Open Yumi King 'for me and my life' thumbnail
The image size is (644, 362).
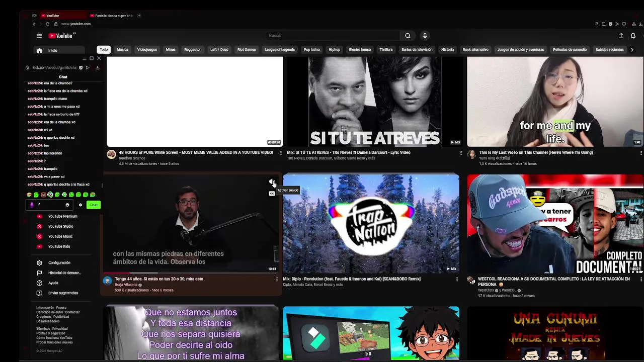pyautogui.click(x=555, y=101)
